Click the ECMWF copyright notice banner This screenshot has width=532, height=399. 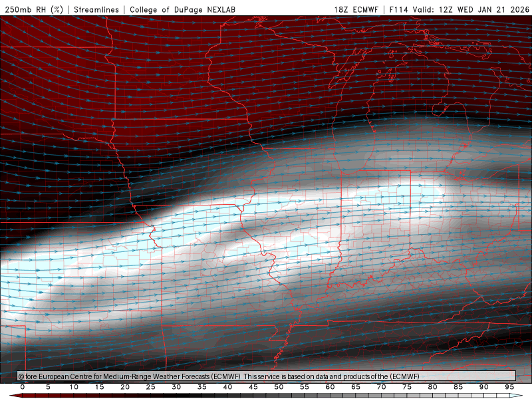click(x=267, y=376)
